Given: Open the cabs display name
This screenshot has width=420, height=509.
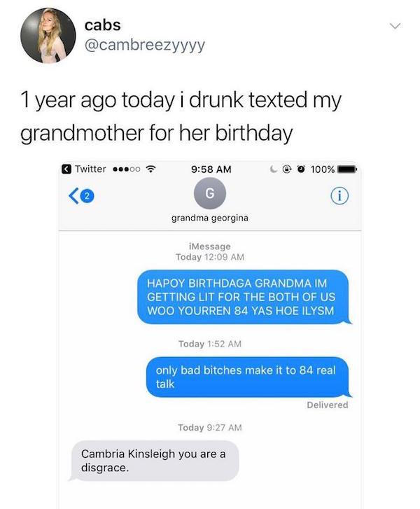Looking at the screenshot, I should point(103,25).
